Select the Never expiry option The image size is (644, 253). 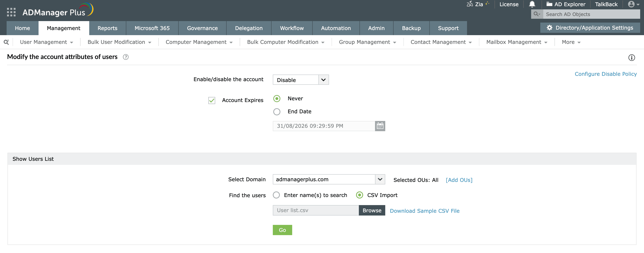click(x=277, y=99)
